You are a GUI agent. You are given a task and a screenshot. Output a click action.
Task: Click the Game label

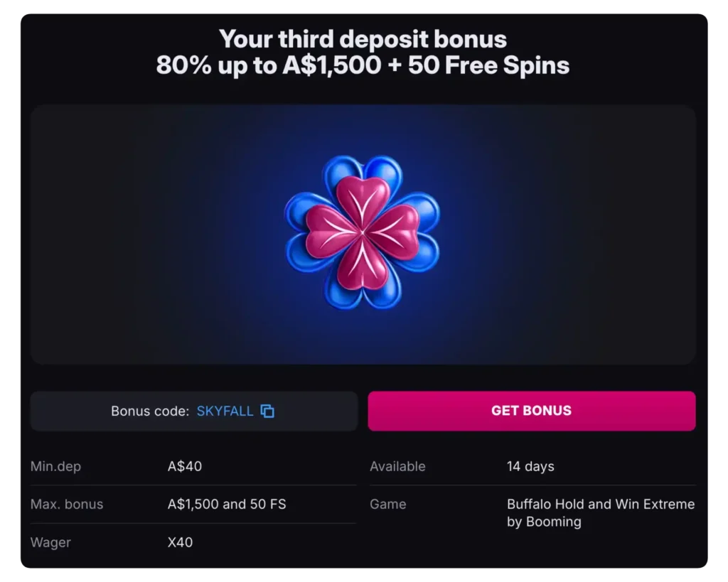tap(387, 505)
